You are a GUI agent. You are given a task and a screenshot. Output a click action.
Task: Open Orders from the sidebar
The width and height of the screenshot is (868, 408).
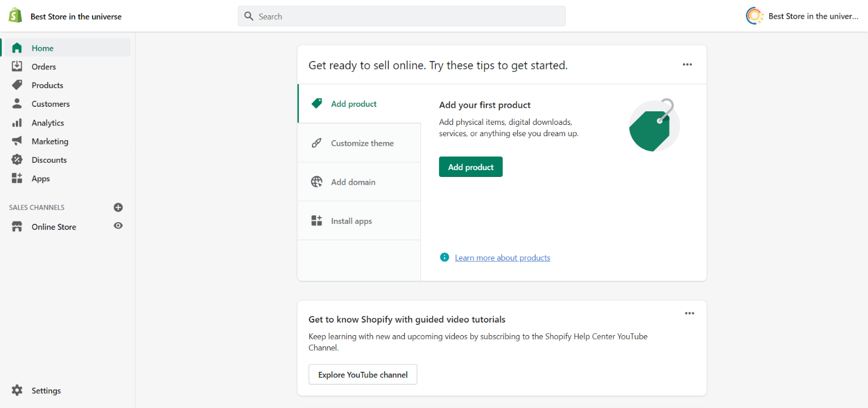click(x=44, y=67)
